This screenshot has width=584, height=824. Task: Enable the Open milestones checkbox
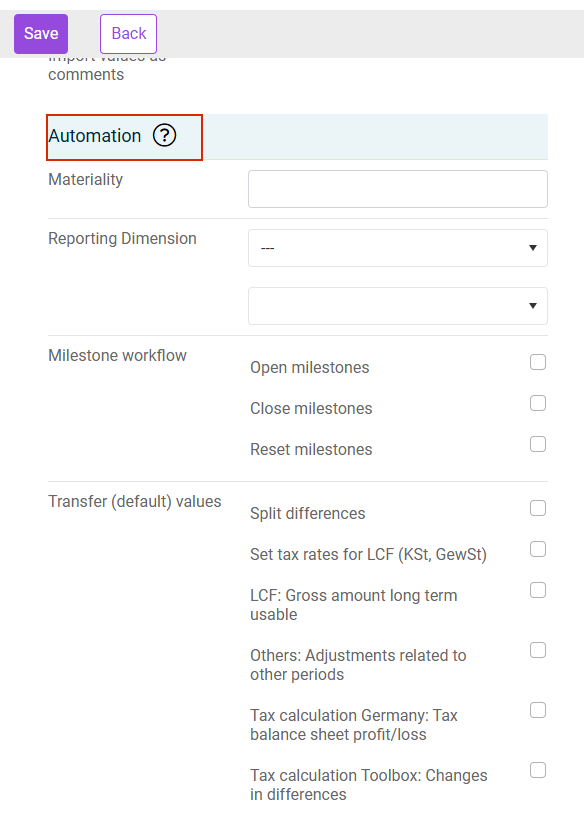point(538,362)
